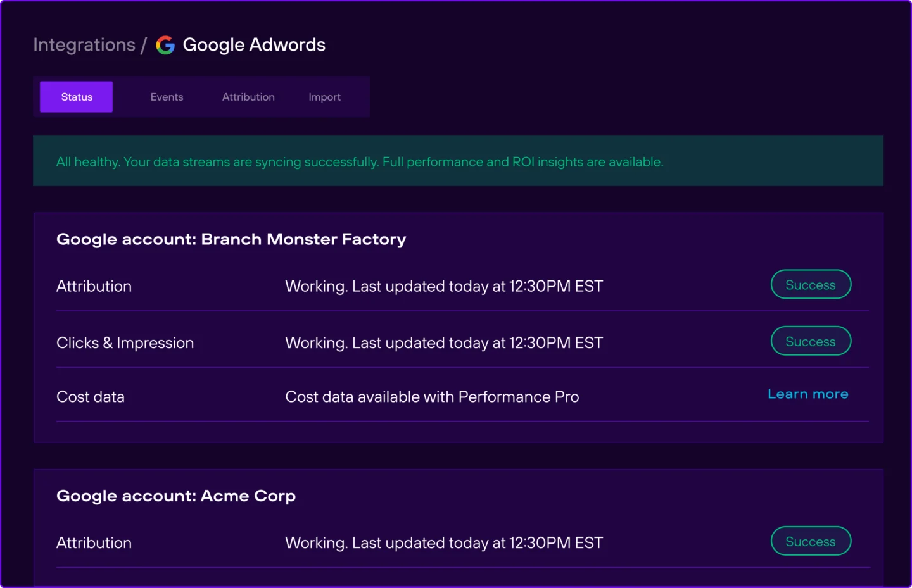Click the Branch Monster Factory account heading
Image resolution: width=912 pixels, height=588 pixels.
pyautogui.click(x=231, y=239)
